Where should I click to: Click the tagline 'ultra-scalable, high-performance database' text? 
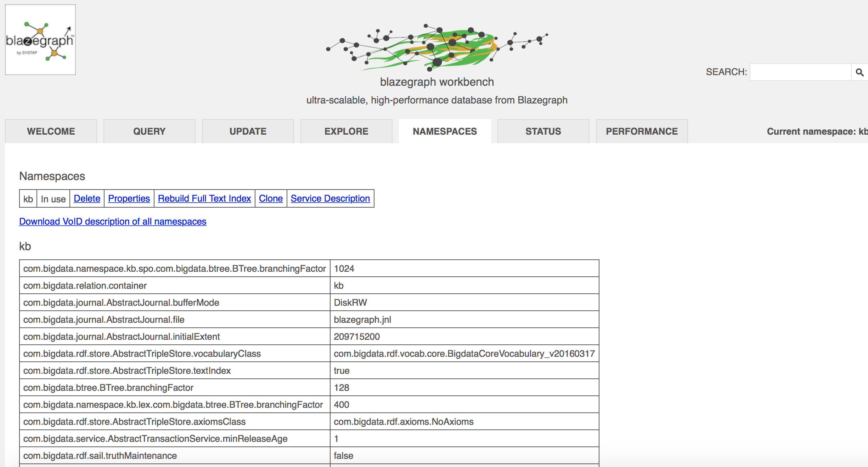pos(436,100)
